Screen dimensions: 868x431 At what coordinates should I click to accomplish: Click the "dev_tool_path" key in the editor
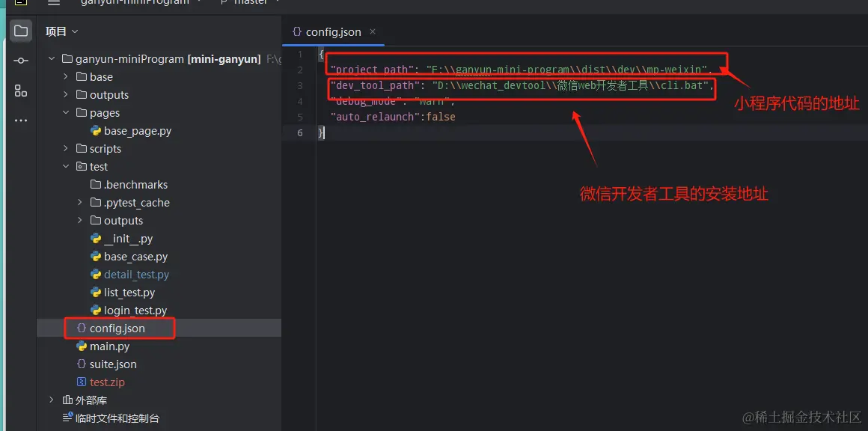click(x=373, y=86)
